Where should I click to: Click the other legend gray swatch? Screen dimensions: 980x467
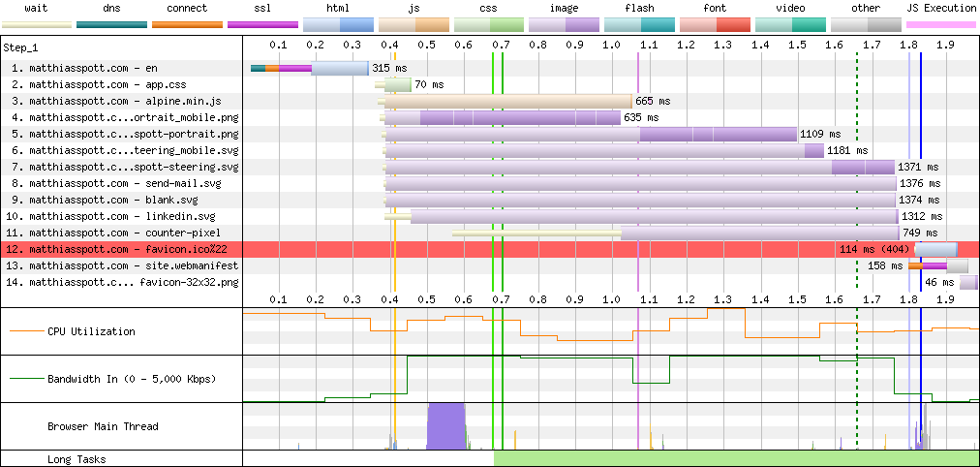pos(866,25)
